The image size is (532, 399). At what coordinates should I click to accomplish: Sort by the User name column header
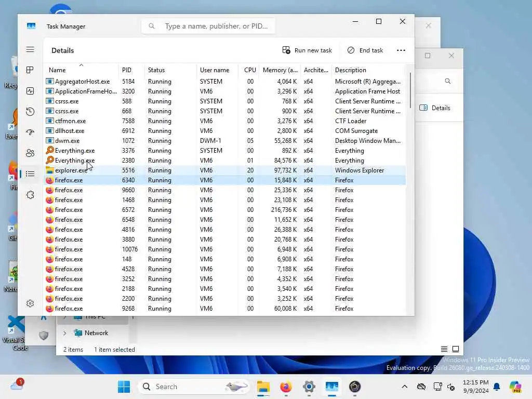click(217, 70)
